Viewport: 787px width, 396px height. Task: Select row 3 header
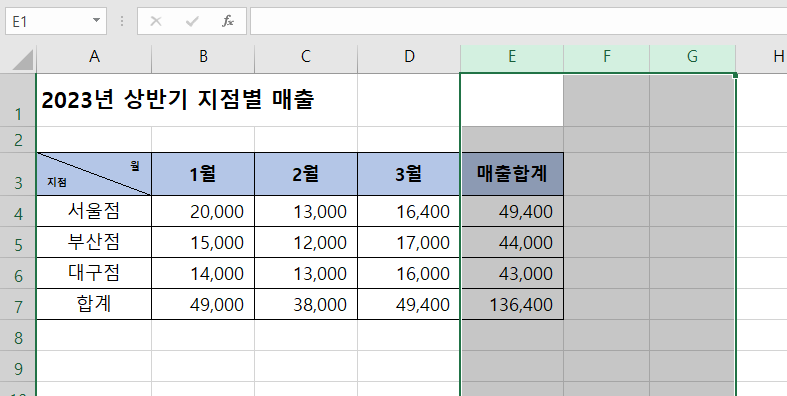coord(18,174)
